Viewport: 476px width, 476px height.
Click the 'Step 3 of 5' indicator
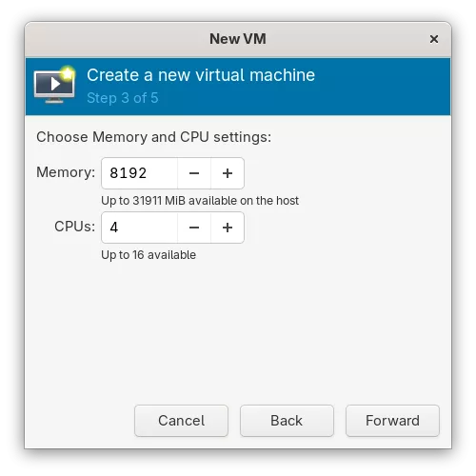pyautogui.click(x=123, y=98)
